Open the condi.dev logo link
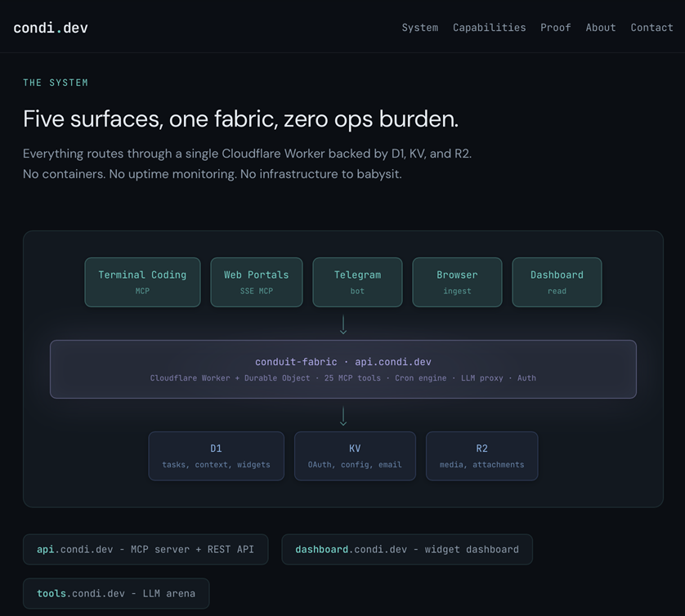Image resolution: width=685 pixels, height=616 pixels. click(51, 28)
